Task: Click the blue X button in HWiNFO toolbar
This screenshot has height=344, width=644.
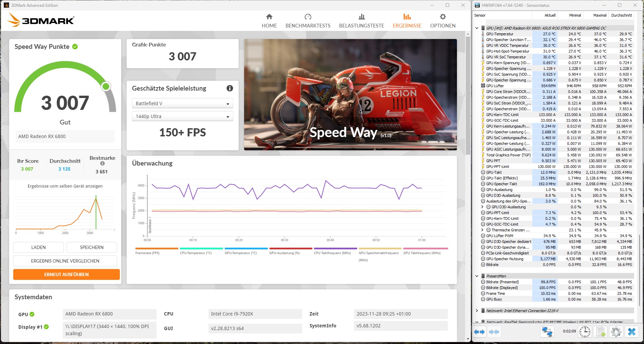Action: point(632,332)
